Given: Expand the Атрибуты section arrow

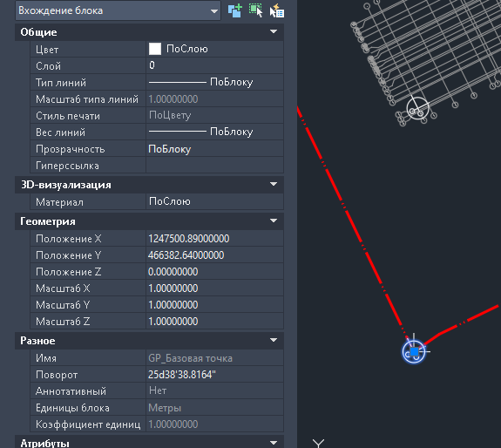Looking at the screenshot, I should (274, 443).
